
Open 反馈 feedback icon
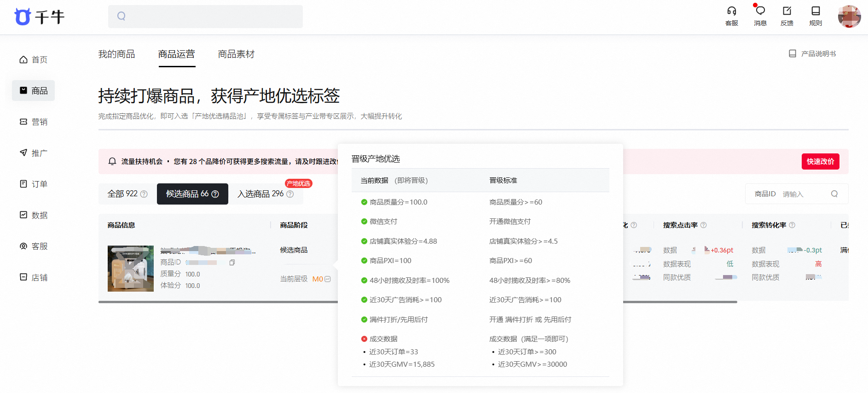coord(787,16)
